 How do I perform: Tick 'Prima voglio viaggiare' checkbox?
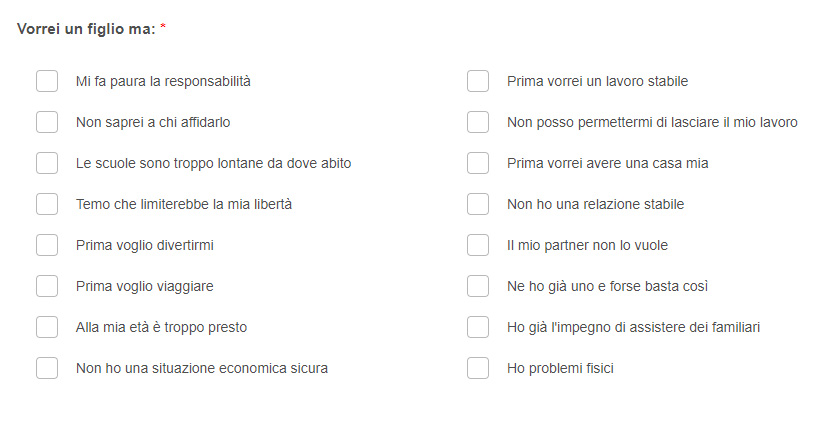point(47,286)
